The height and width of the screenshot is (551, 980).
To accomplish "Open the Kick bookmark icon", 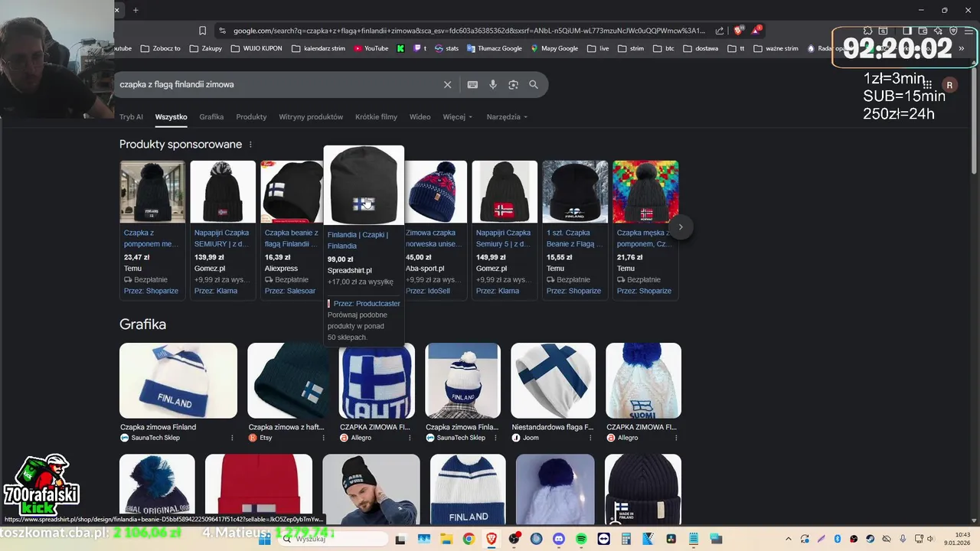I will click(400, 48).
